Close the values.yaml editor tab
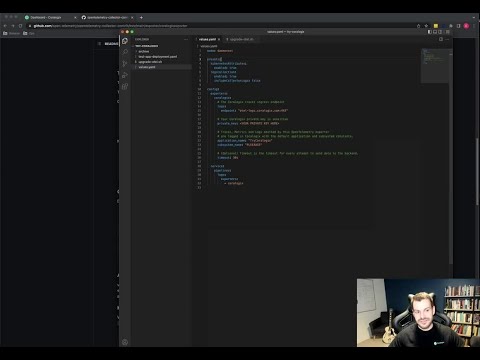The height and width of the screenshot is (360, 480). (219, 39)
